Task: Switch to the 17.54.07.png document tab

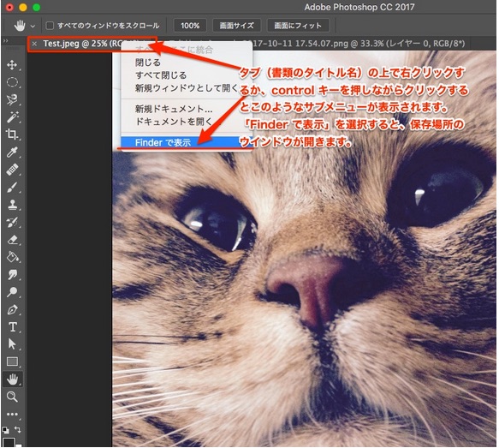Action: (x=359, y=44)
